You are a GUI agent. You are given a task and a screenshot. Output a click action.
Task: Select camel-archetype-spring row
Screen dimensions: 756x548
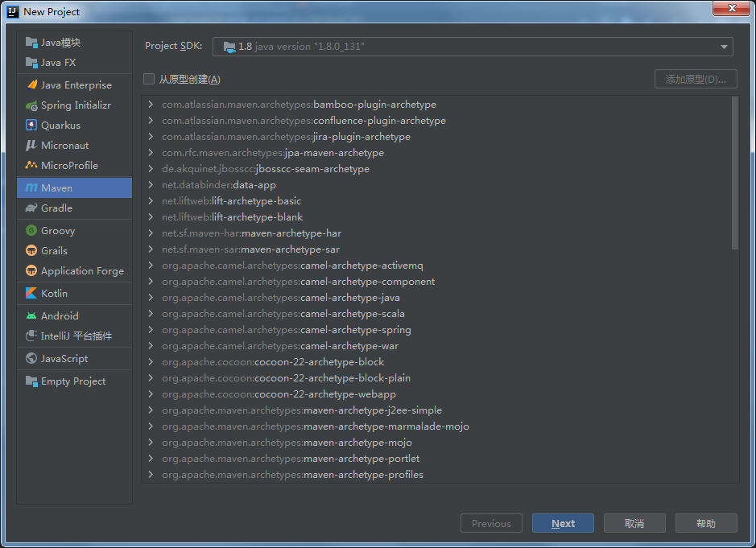436,330
